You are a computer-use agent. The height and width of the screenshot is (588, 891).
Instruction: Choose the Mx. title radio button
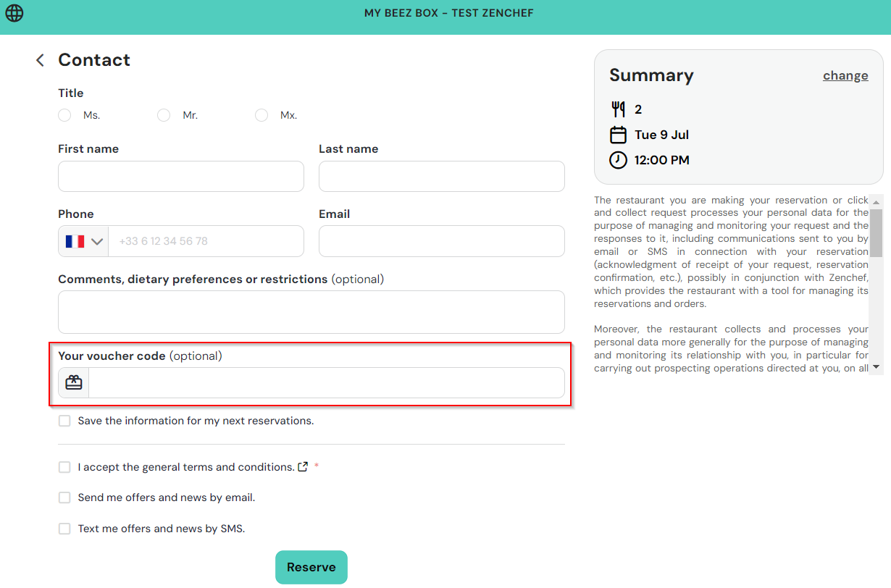(262, 115)
